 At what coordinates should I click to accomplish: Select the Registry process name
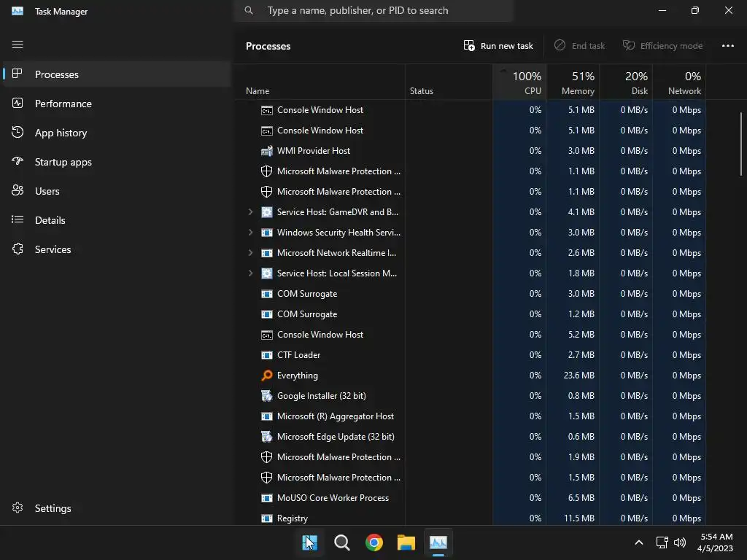coord(293,518)
